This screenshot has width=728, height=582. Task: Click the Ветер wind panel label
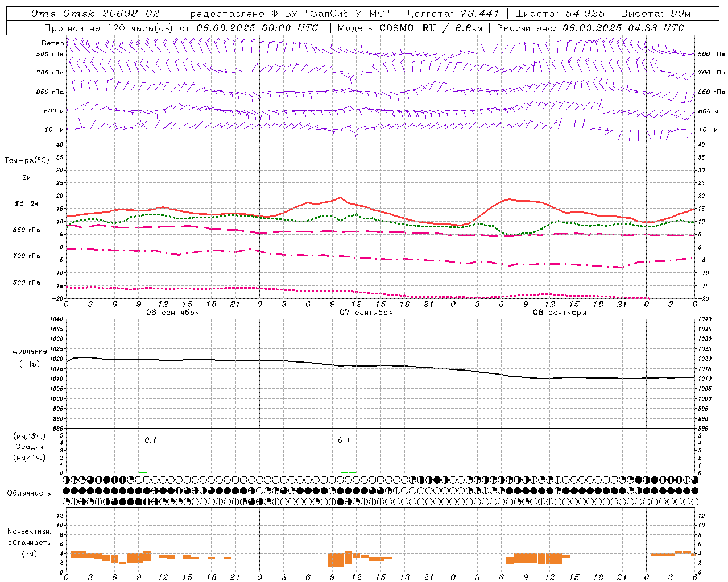tap(52, 43)
